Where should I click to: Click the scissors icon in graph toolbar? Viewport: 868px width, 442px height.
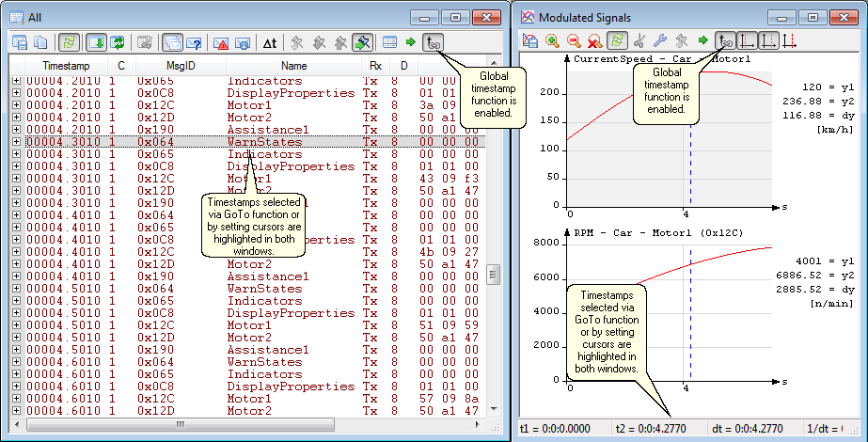[639, 40]
